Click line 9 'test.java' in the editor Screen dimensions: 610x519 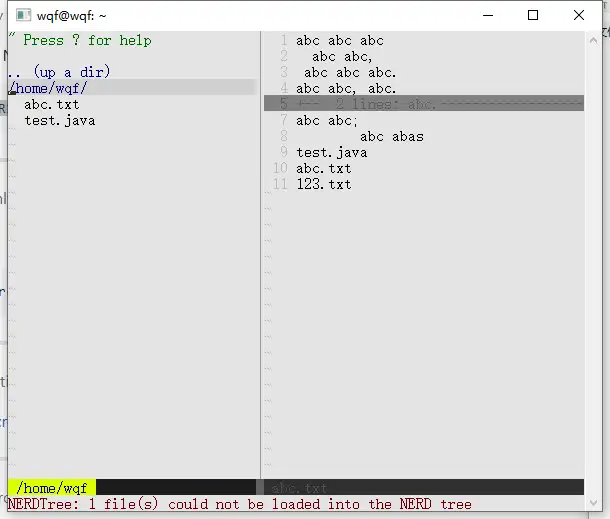click(x=331, y=152)
